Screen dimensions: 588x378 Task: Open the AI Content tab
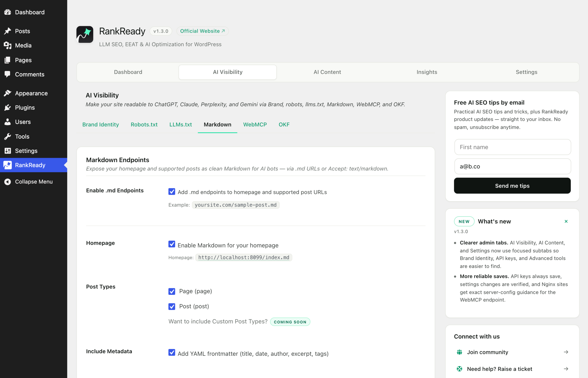pos(327,72)
